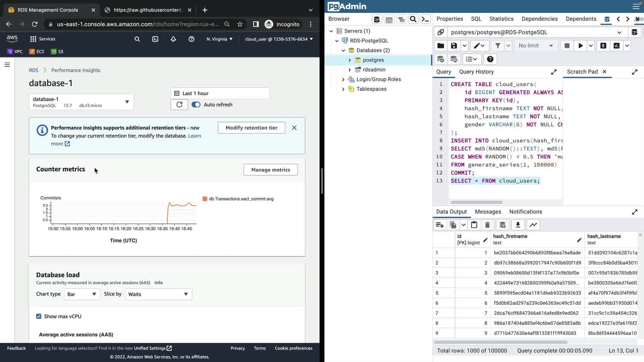Open the graph visualiser icon
The width and height of the screenshot is (644, 362).
[x=533, y=225]
